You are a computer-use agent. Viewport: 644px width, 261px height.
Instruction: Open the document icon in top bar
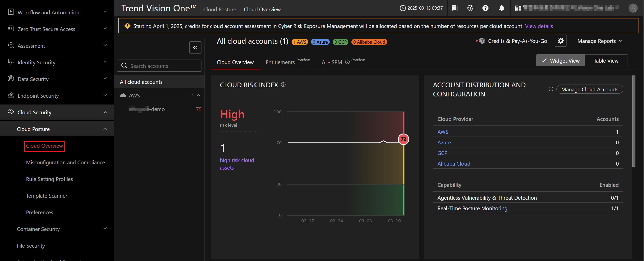point(454,8)
